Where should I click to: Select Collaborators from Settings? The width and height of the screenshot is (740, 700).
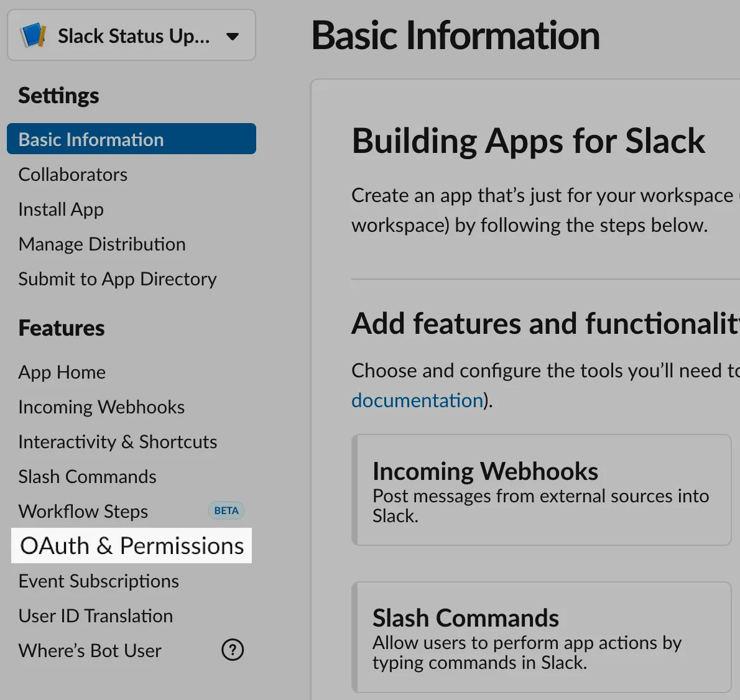click(x=72, y=175)
